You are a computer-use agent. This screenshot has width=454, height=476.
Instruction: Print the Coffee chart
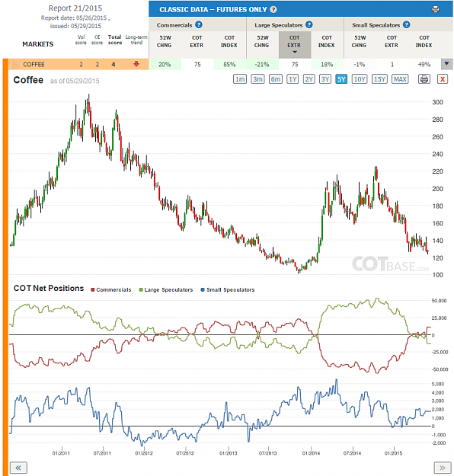(424, 79)
